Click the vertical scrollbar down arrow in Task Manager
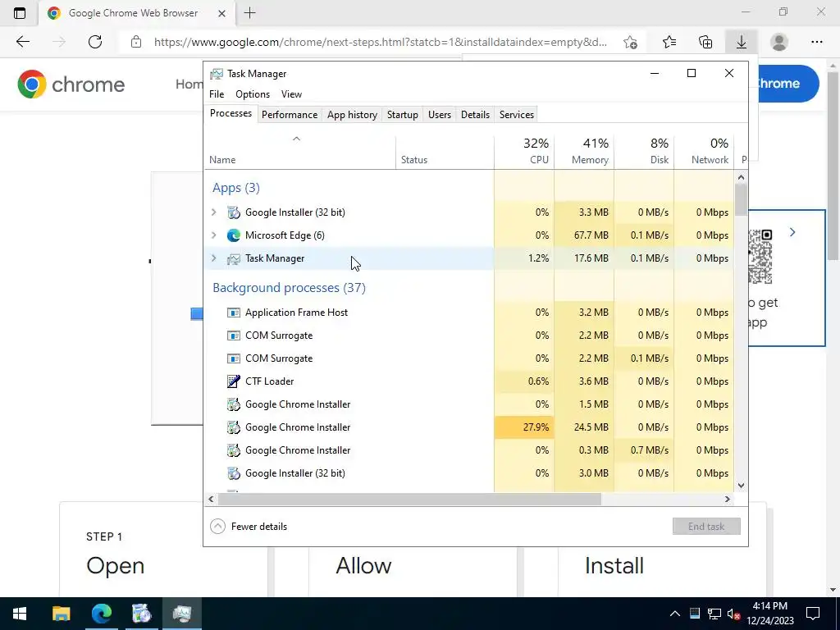The width and height of the screenshot is (840, 630). (741, 486)
